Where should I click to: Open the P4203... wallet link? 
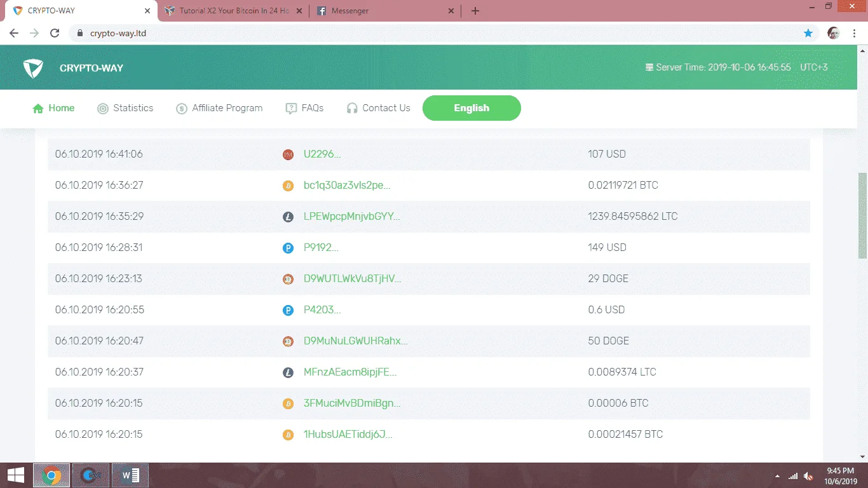tap(322, 310)
